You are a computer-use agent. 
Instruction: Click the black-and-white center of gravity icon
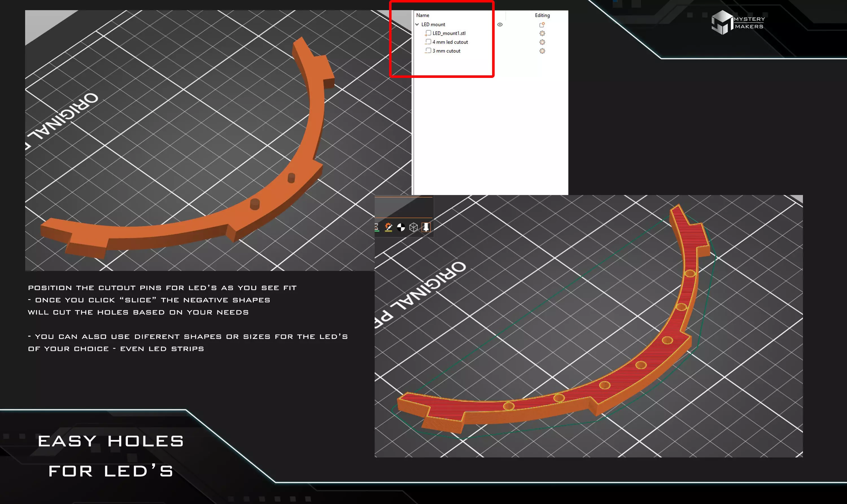[401, 227]
